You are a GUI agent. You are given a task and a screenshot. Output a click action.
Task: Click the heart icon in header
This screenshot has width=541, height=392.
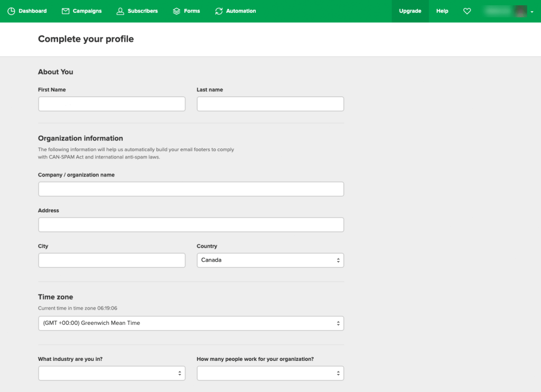pyautogui.click(x=467, y=11)
